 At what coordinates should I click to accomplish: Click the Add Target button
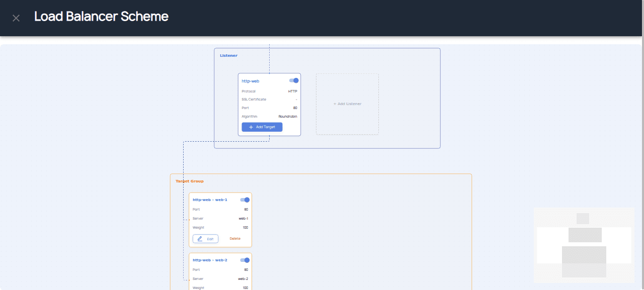[x=262, y=127]
